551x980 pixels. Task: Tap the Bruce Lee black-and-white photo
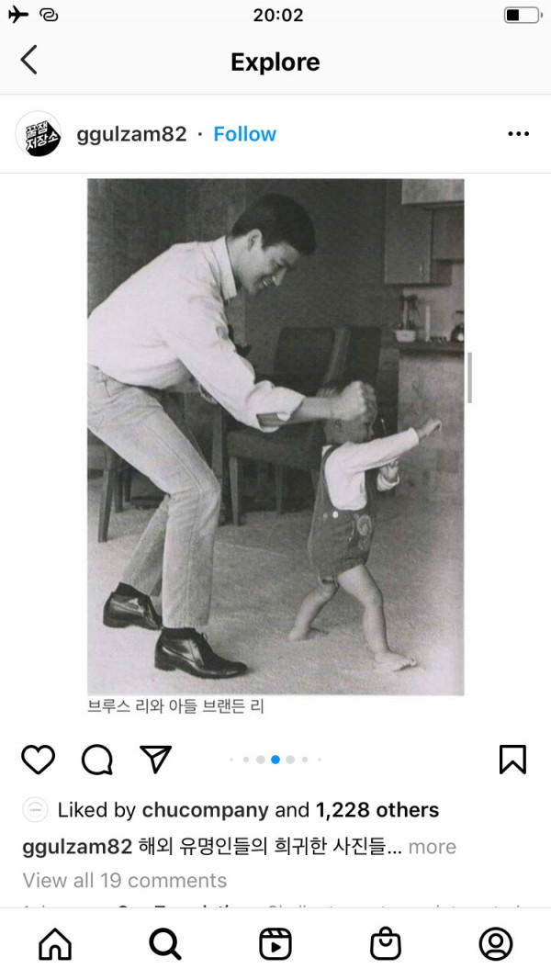tap(275, 437)
